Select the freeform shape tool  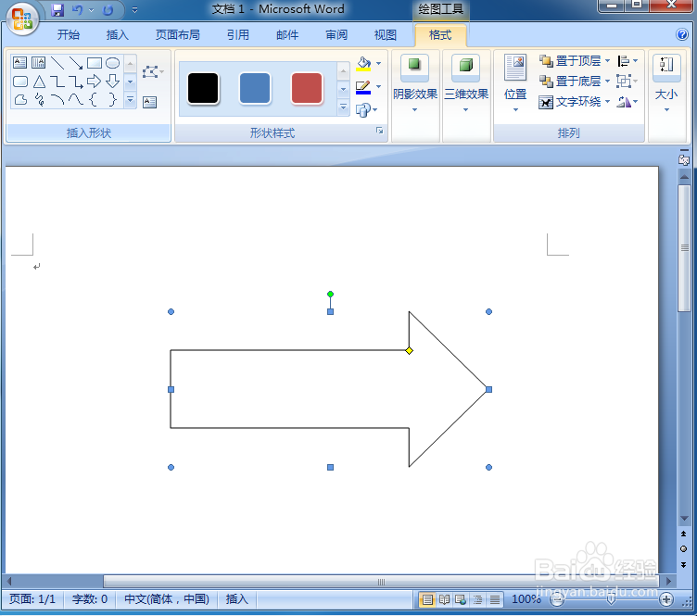[x=20, y=100]
